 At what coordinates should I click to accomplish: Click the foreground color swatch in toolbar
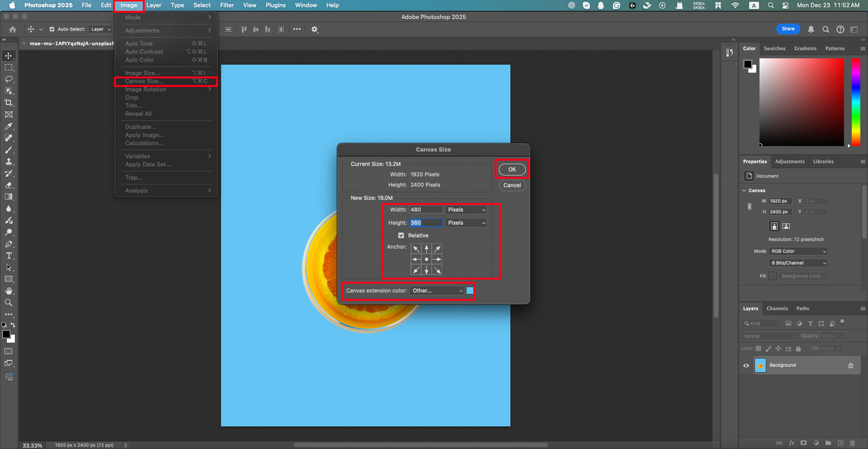coord(6,334)
